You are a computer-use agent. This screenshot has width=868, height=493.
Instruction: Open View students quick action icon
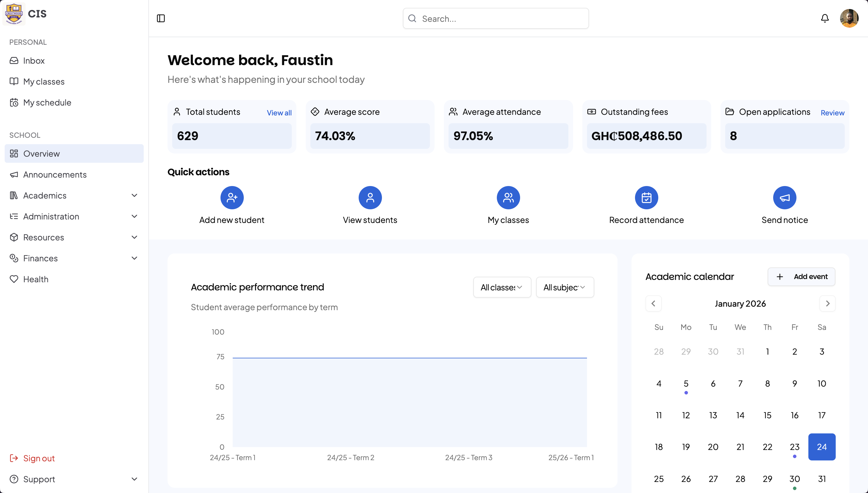pos(370,198)
